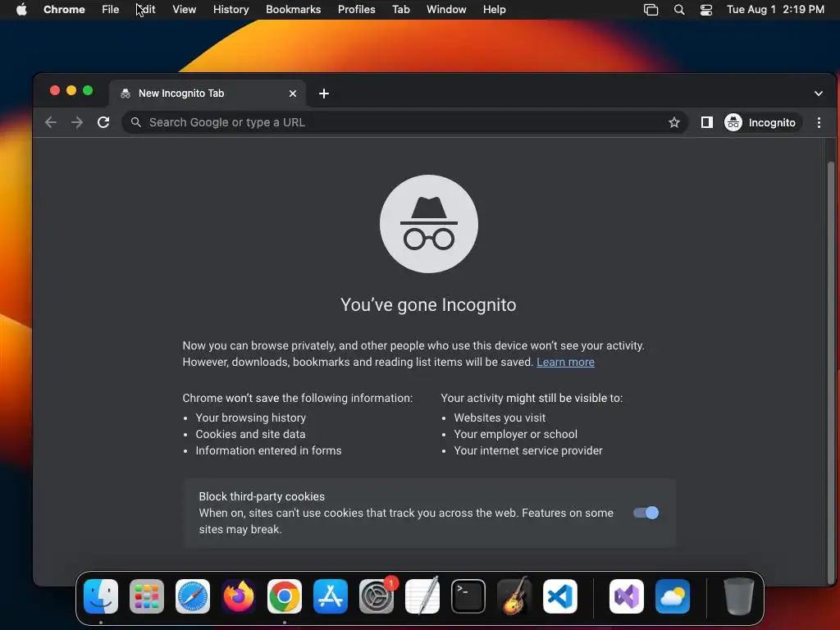
Task: Click the date and time display
Action: point(775,10)
